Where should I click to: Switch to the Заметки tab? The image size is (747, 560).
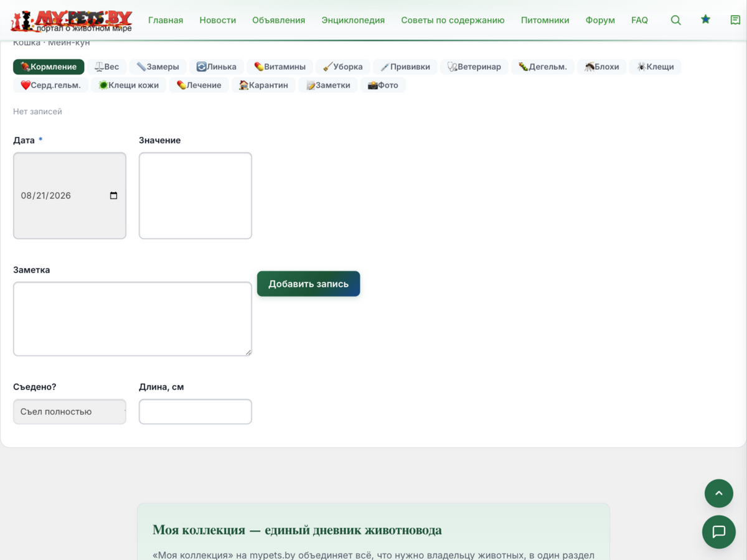point(328,85)
